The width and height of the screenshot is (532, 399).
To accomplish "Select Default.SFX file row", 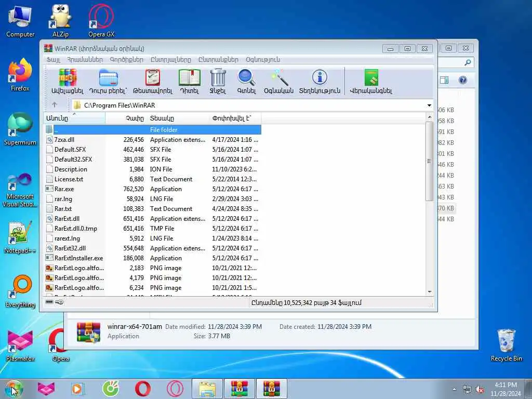I will point(153,149).
